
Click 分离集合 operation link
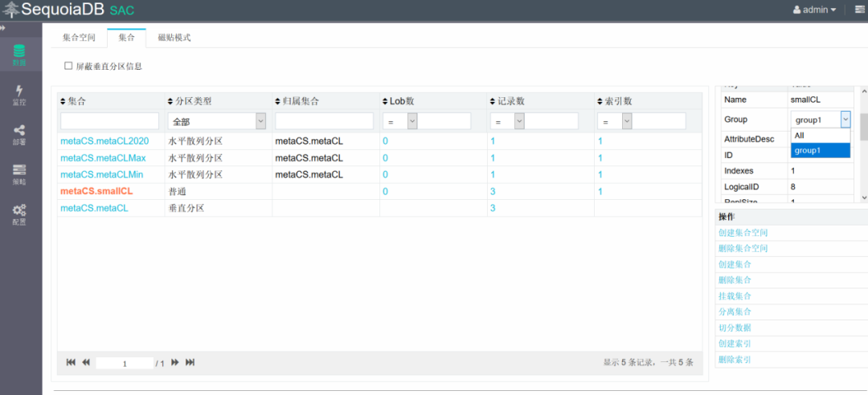pyautogui.click(x=735, y=312)
